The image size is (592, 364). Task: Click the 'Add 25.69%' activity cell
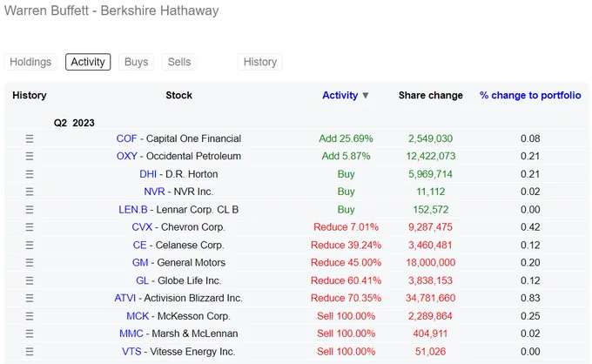point(346,138)
